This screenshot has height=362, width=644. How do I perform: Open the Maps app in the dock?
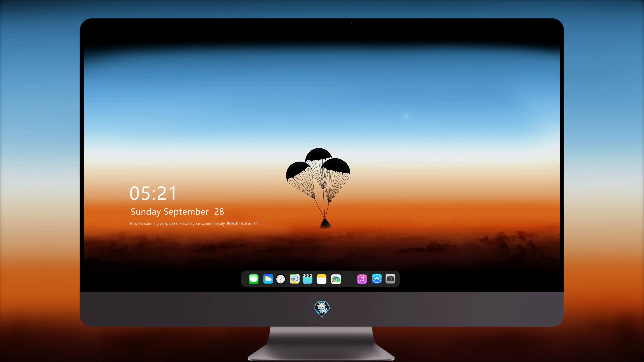[294, 279]
